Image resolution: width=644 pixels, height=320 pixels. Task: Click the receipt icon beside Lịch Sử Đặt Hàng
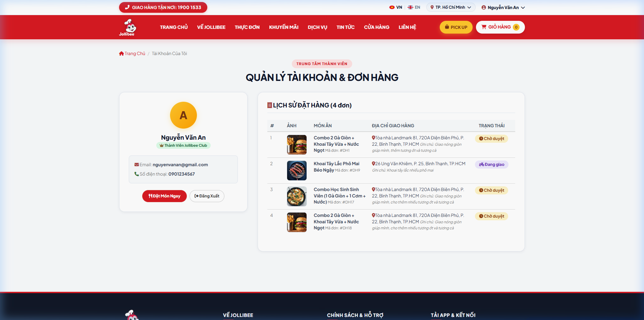tap(269, 105)
